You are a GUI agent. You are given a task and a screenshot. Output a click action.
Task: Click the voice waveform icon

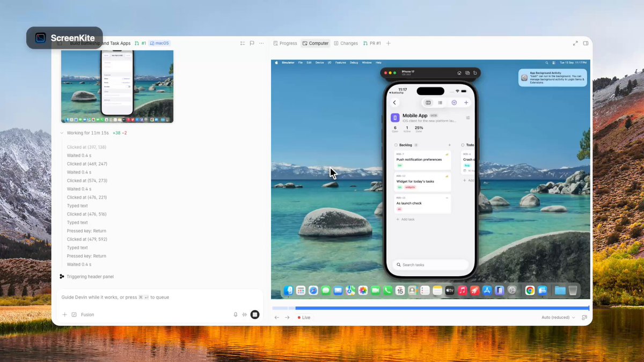pos(245,315)
